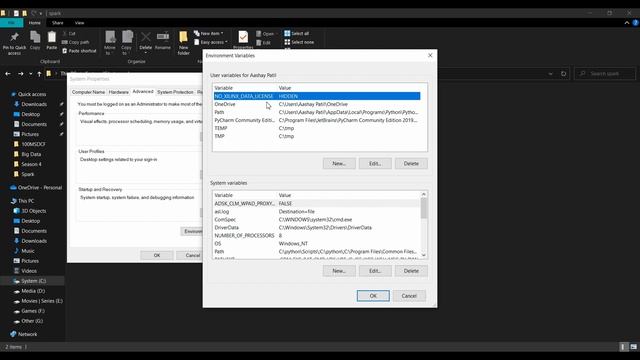Open Downloads under Quick access
This screenshot has width=640, height=360.
click(x=34, y=104)
